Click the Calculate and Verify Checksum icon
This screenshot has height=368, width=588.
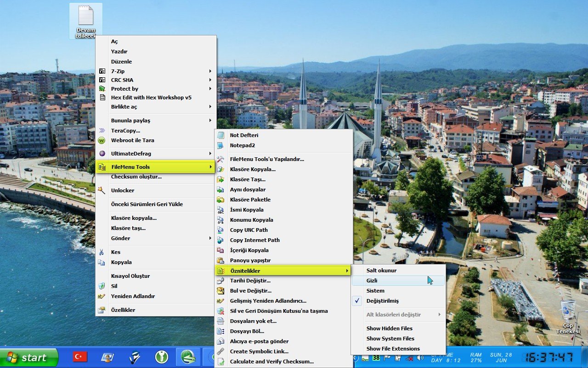[x=220, y=362]
